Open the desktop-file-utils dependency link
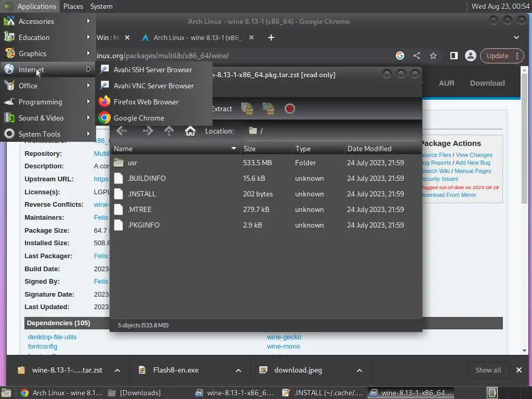The width and height of the screenshot is (532, 399). [52, 337]
